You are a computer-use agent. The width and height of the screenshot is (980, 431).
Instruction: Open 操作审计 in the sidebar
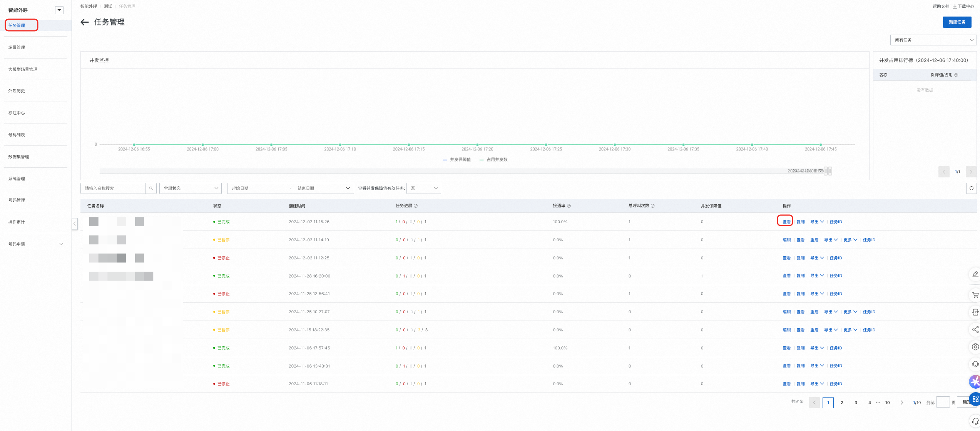pos(17,222)
